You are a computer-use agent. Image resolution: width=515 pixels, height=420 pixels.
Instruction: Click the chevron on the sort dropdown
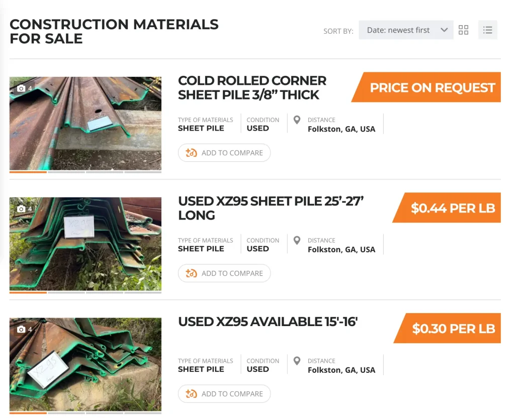point(443,30)
